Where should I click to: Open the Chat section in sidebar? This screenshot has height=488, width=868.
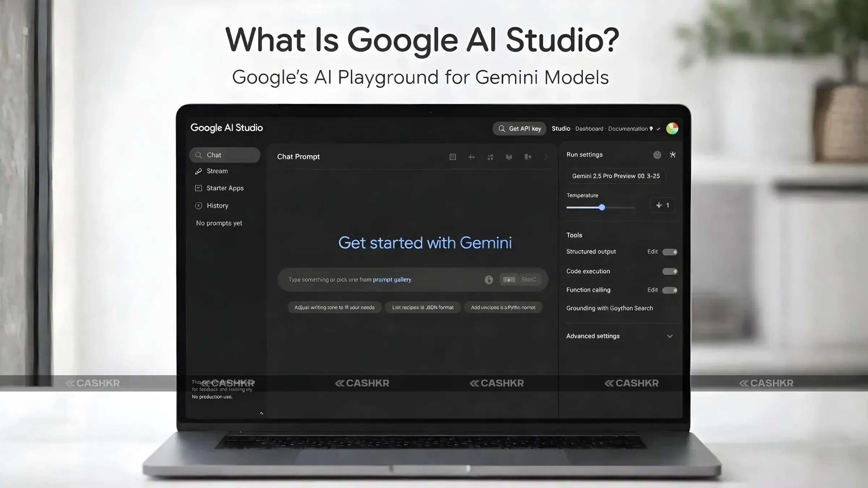(x=214, y=155)
